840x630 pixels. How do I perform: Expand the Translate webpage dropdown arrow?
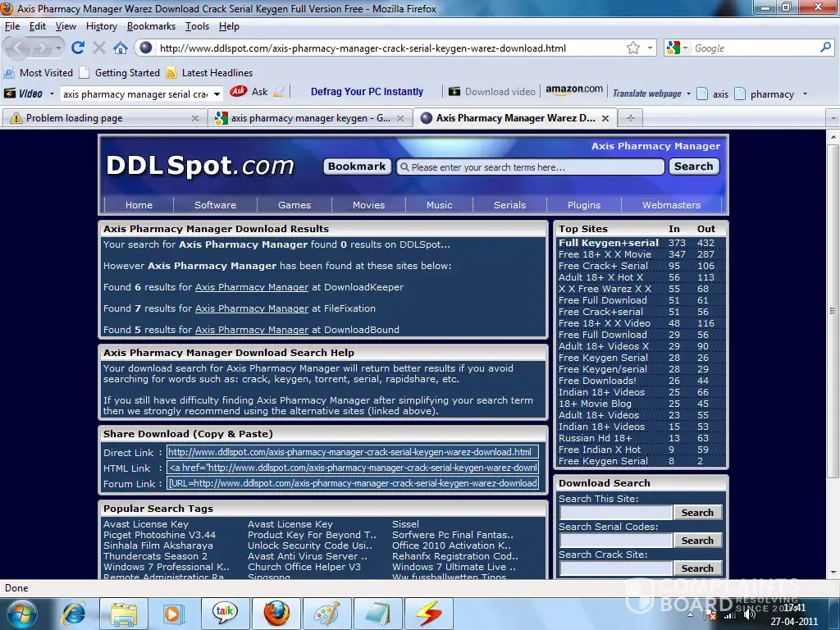pos(688,94)
